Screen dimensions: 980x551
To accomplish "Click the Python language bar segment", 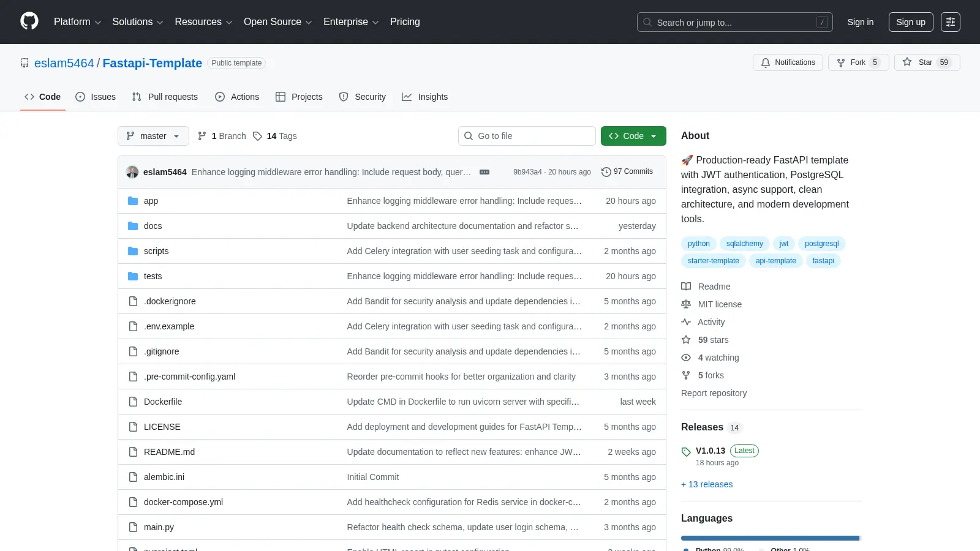I will [x=770, y=538].
